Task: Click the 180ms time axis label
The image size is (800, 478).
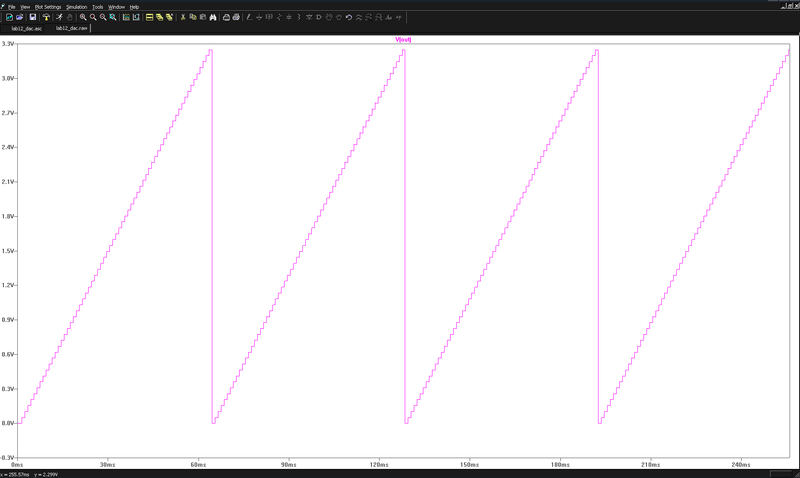Action: pyautogui.click(x=560, y=465)
